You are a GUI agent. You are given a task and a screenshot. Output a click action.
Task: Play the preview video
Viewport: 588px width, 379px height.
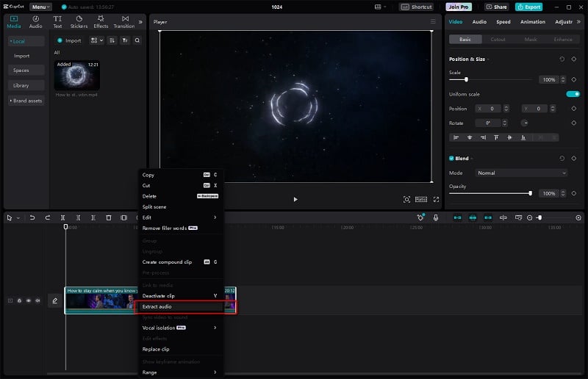pyautogui.click(x=295, y=200)
